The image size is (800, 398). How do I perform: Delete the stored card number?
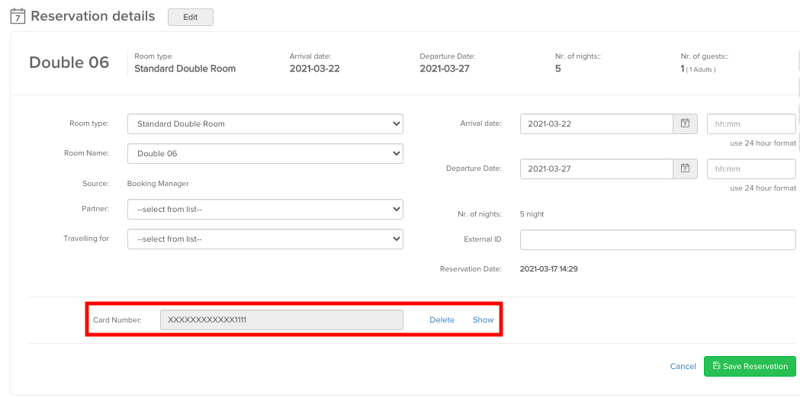click(442, 320)
